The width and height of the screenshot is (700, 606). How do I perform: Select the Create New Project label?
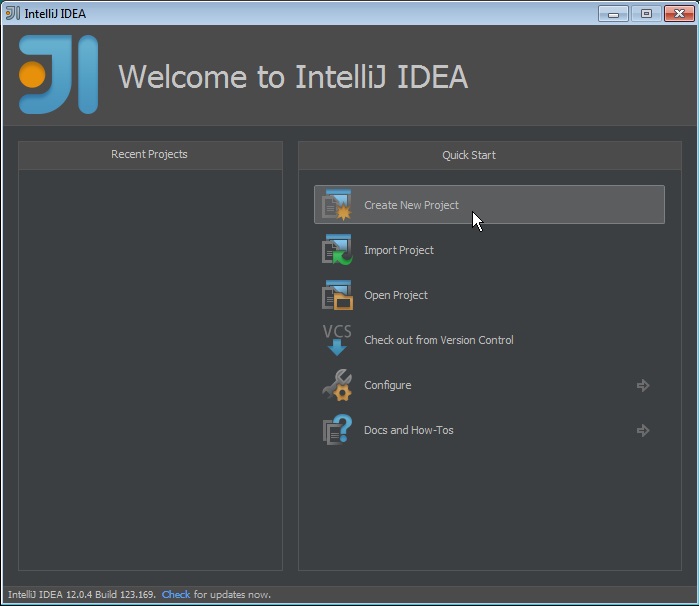tap(411, 205)
